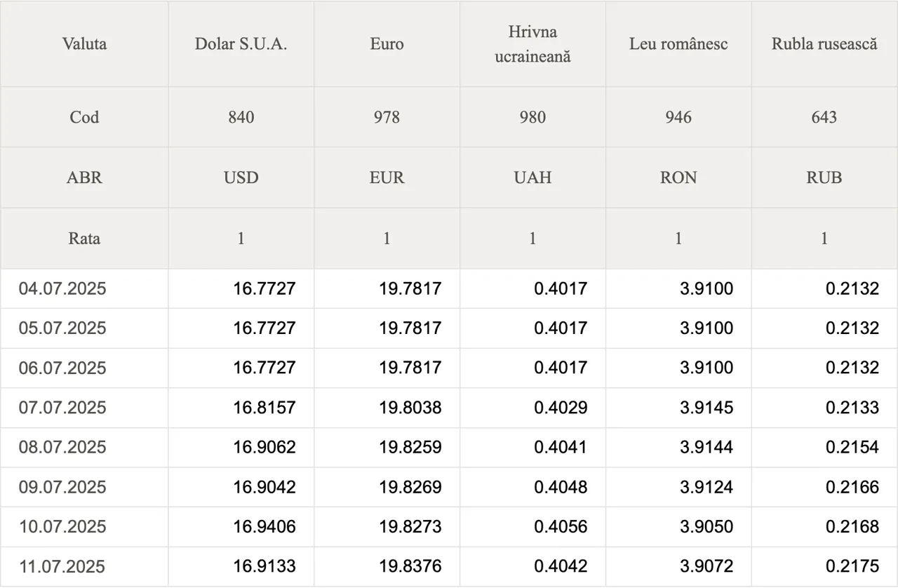Click the Dolar S.U.A. column header
898x588 pixels.
241,44
